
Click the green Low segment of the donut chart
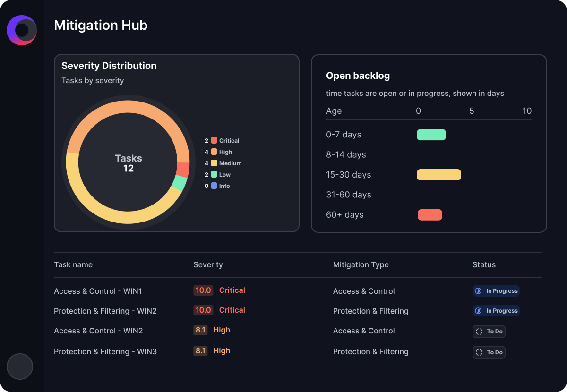coord(180,183)
